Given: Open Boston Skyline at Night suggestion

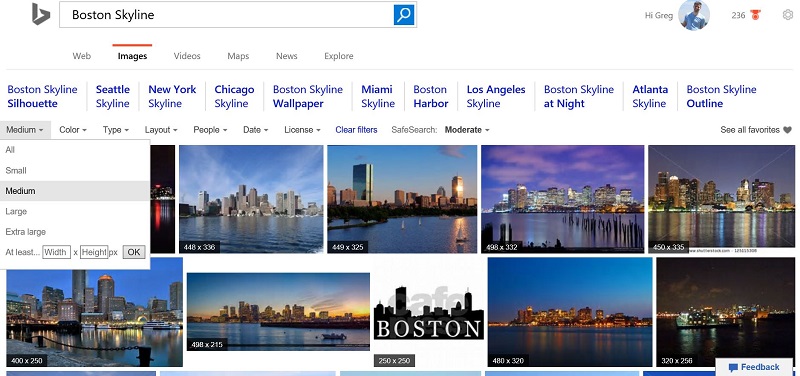Looking at the screenshot, I should [579, 96].
